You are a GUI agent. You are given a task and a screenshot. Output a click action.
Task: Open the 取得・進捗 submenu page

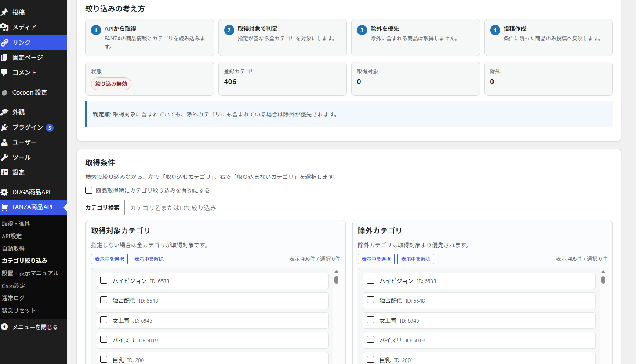click(16, 224)
